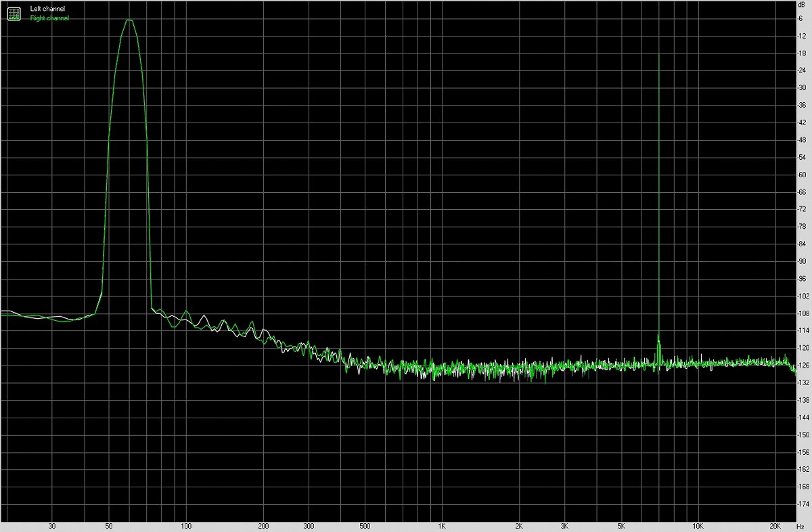
Task: Click the "-90" dB scale value
Action: (802, 261)
